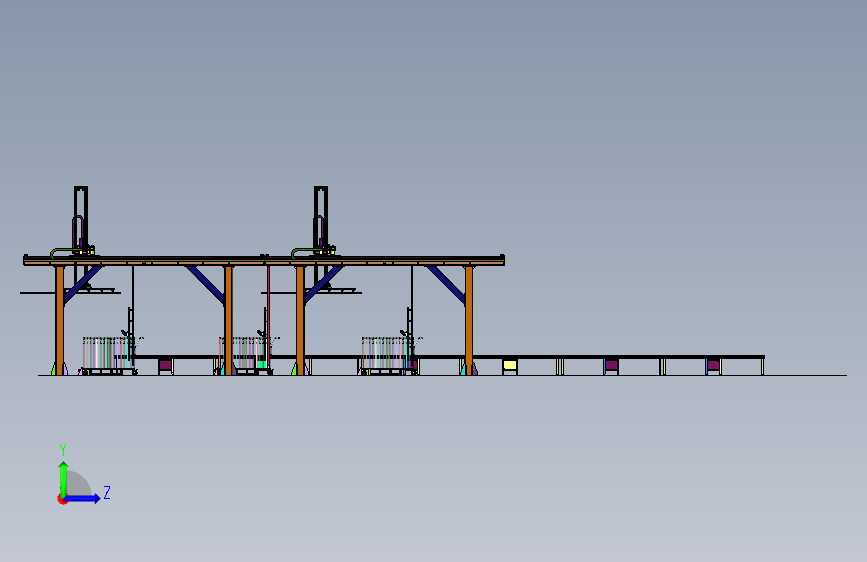Select the yellow support block under the conveyor

510,365
